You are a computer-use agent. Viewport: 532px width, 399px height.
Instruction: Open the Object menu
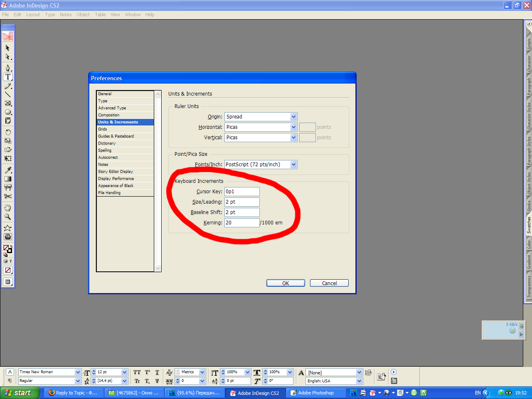83,15
